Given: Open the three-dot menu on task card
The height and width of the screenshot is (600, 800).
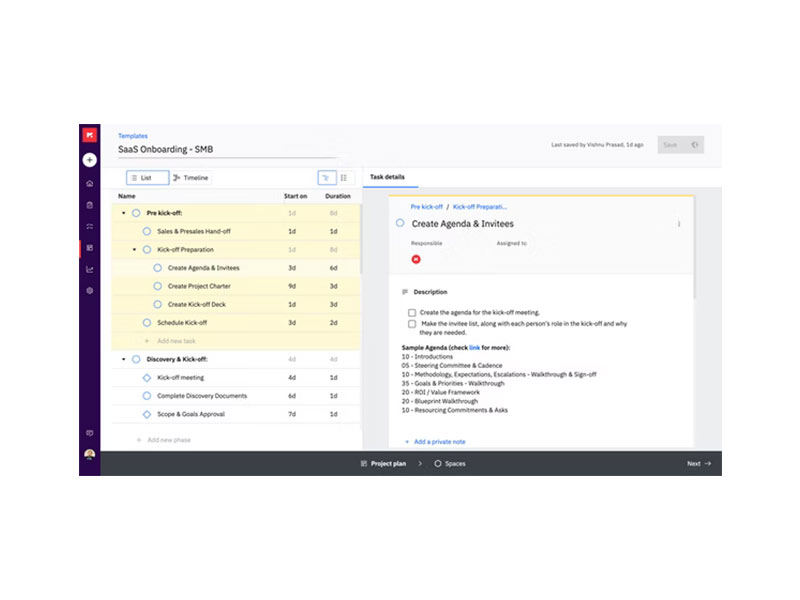Looking at the screenshot, I should coord(679,224).
